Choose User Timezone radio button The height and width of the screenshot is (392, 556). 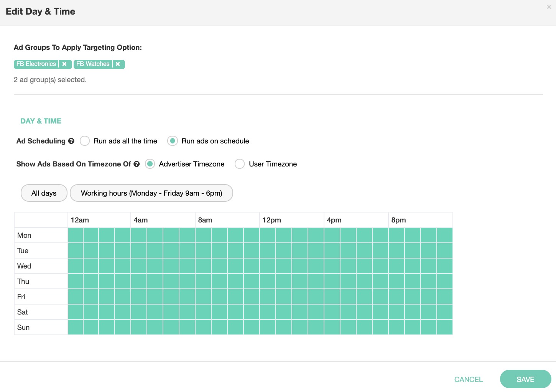pos(240,164)
